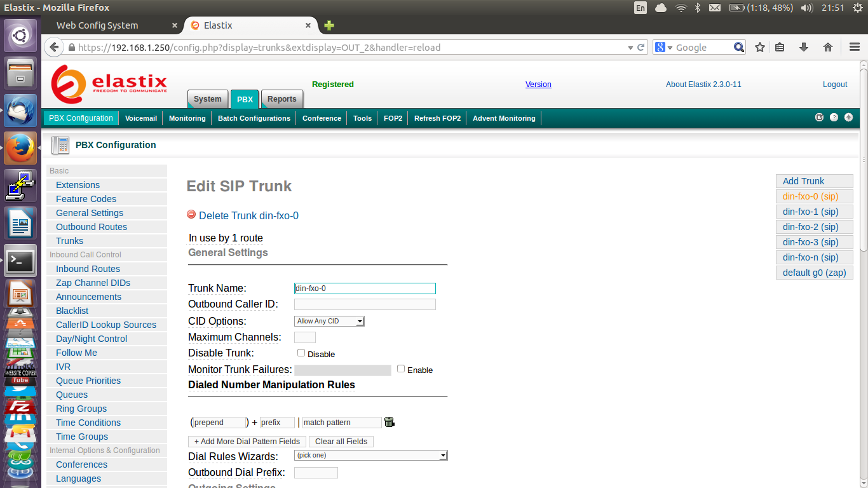
Task: Click the Outbound Dial Prefix field
Action: (316, 472)
